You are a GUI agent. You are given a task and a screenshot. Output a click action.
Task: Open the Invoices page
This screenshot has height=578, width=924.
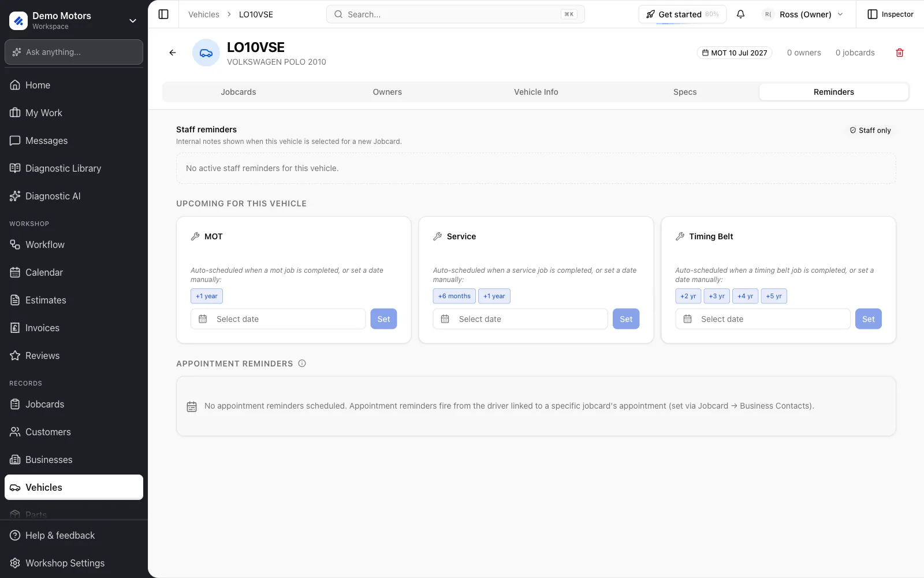coord(74,328)
